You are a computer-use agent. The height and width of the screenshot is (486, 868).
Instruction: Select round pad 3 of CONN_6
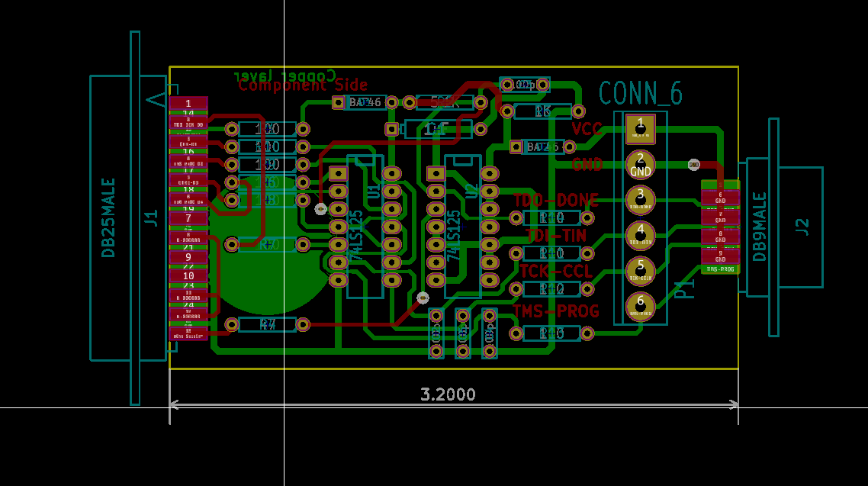tap(641, 200)
